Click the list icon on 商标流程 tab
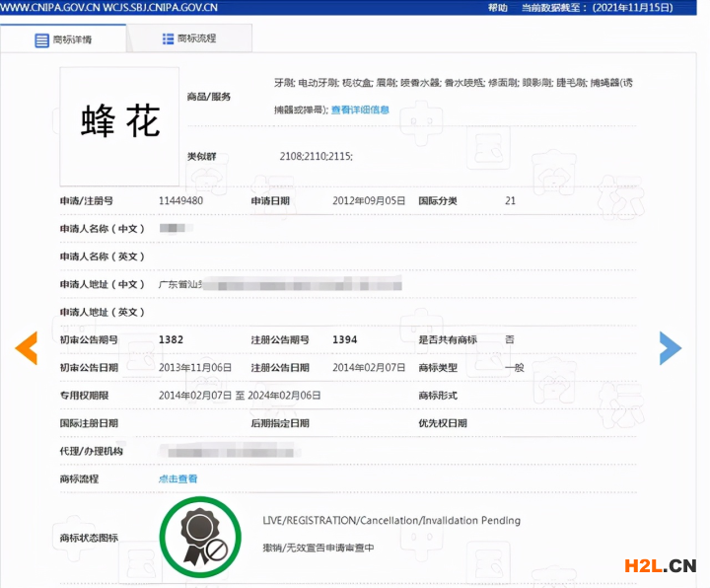The height and width of the screenshot is (588, 710). (168, 38)
